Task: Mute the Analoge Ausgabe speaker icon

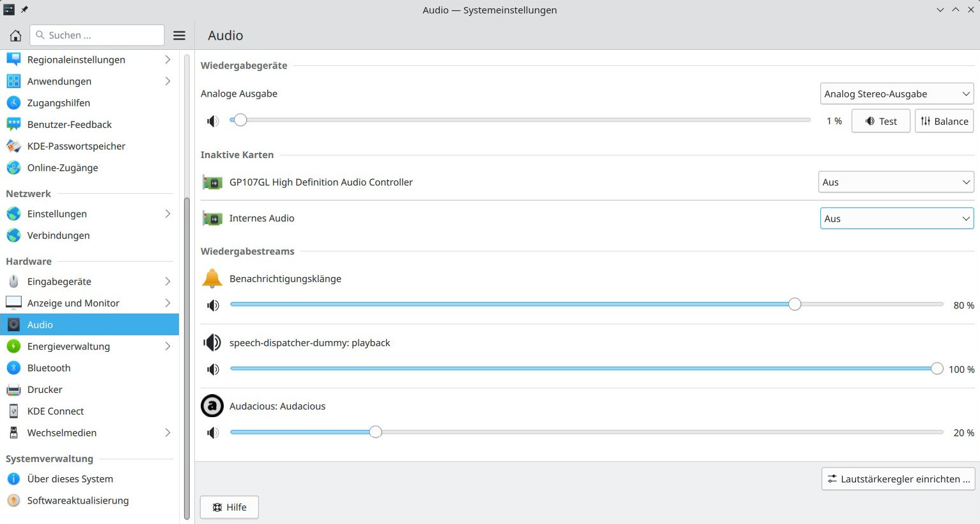Action: pos(213,121)
